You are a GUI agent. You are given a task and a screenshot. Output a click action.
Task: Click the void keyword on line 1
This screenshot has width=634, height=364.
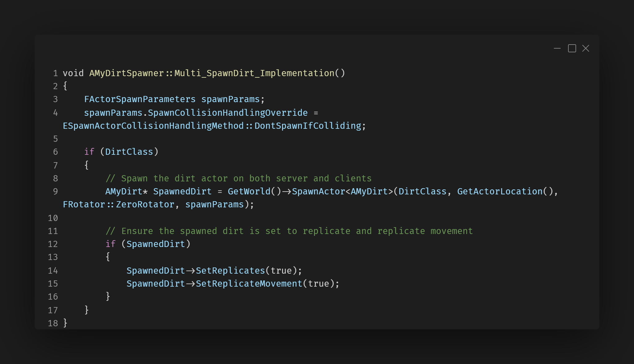(x=73, y=73)
